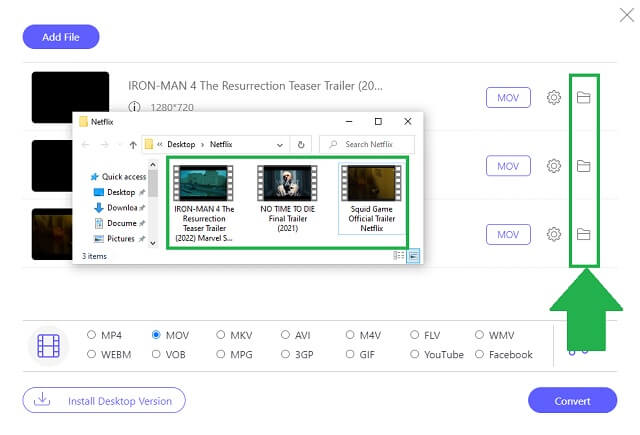Click the third row's MOV format button
The height and width of the screenshot is (435, 640).
click(x=508, y=235)
